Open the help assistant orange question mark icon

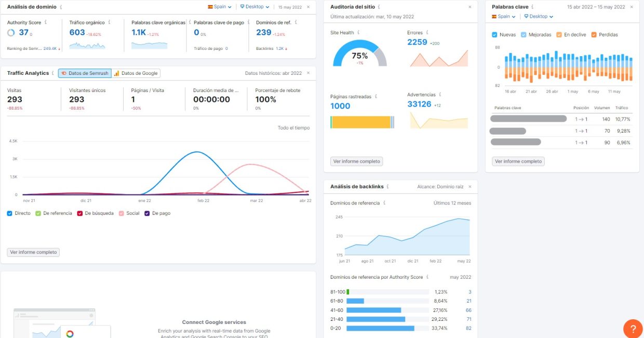click(x=633, y=329)
